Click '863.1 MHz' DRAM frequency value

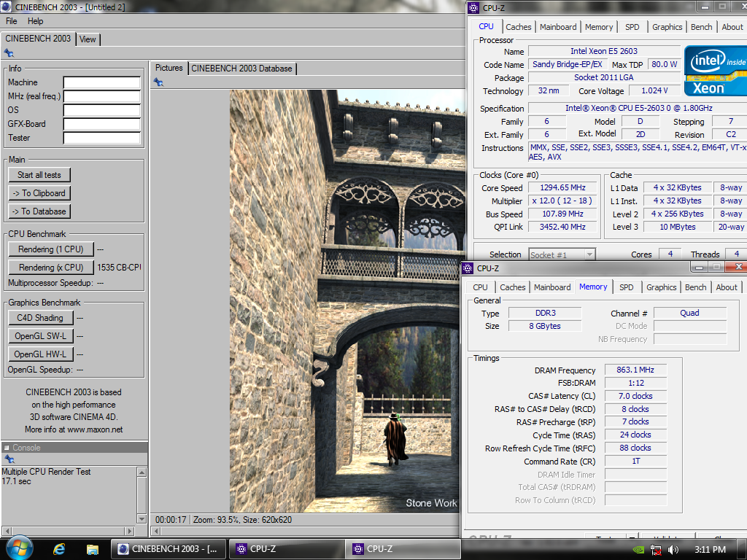(x=635, y=370)
